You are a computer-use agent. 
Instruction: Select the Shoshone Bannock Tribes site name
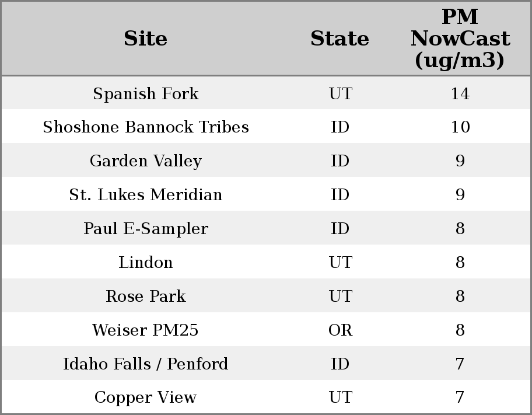tap(146, 127)
